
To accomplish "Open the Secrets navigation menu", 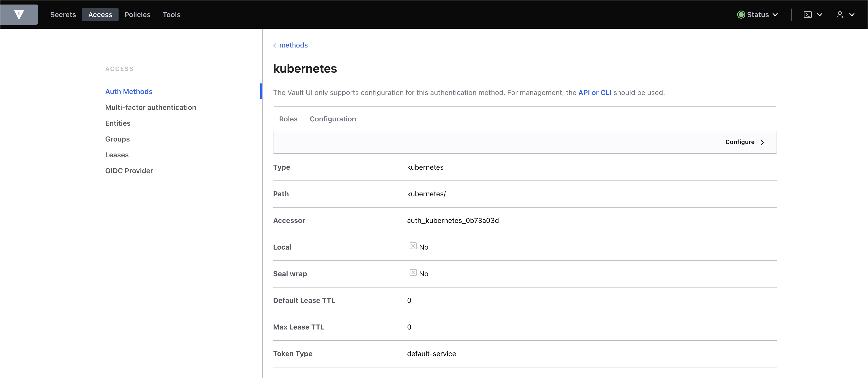I will pyautogui.click(x=63, y=15).
